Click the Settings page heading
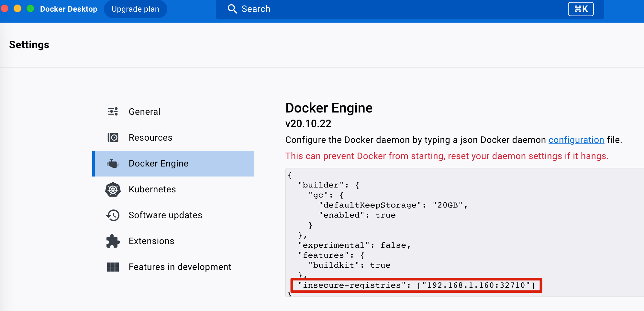 pyautogui.click(x=29, y=45)
